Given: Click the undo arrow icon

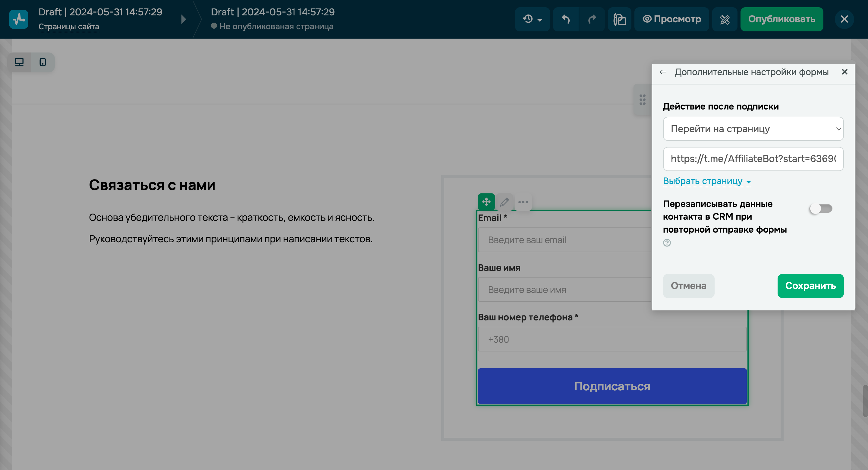Looking at the screenshot, I should 566,19.
